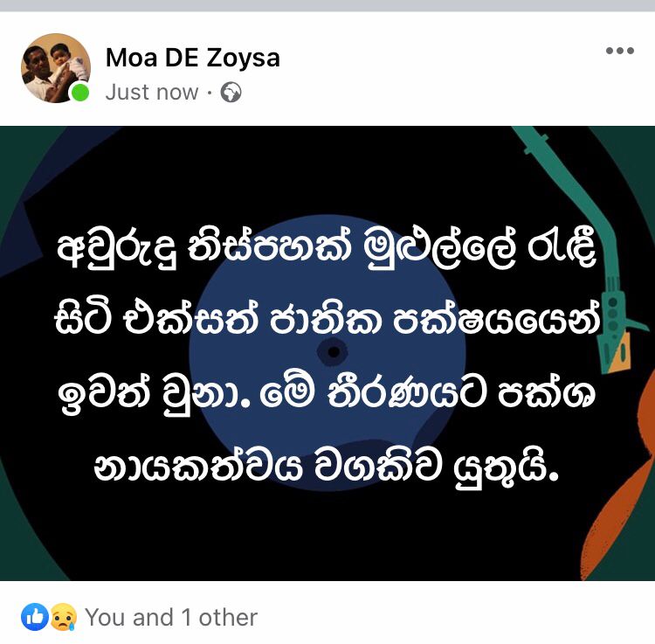The width and height of the screenshot is (655, 644).
Task: Click the gray divider bar above the post
Action: coord(327,6)
